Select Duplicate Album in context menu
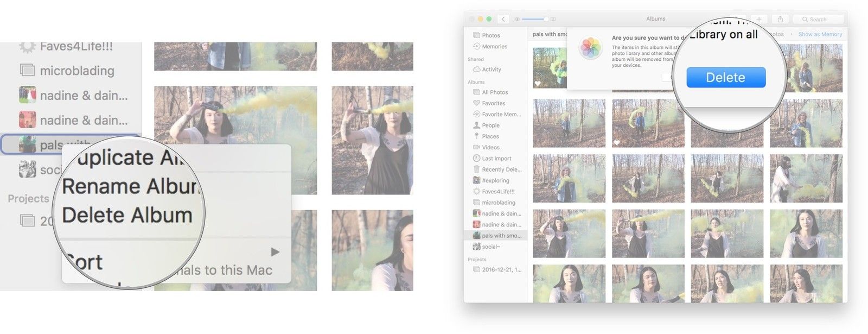 [x=130, y=158]
